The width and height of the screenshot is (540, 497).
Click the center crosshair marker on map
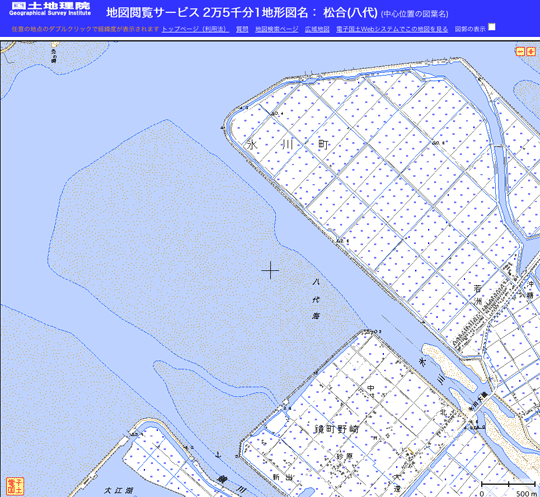270,270
